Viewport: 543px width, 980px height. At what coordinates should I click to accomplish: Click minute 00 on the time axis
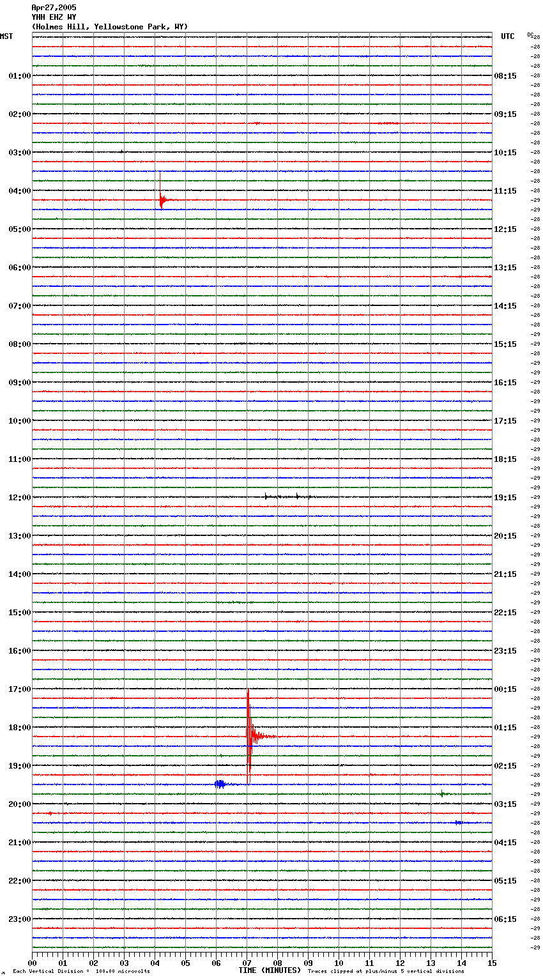point(32,963)
